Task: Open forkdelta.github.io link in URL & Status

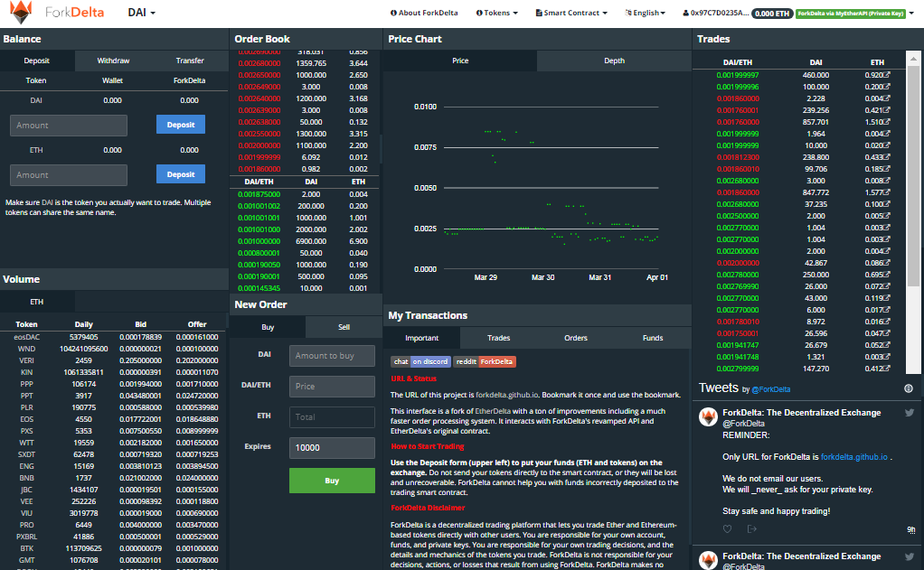Action: point(506,395)
